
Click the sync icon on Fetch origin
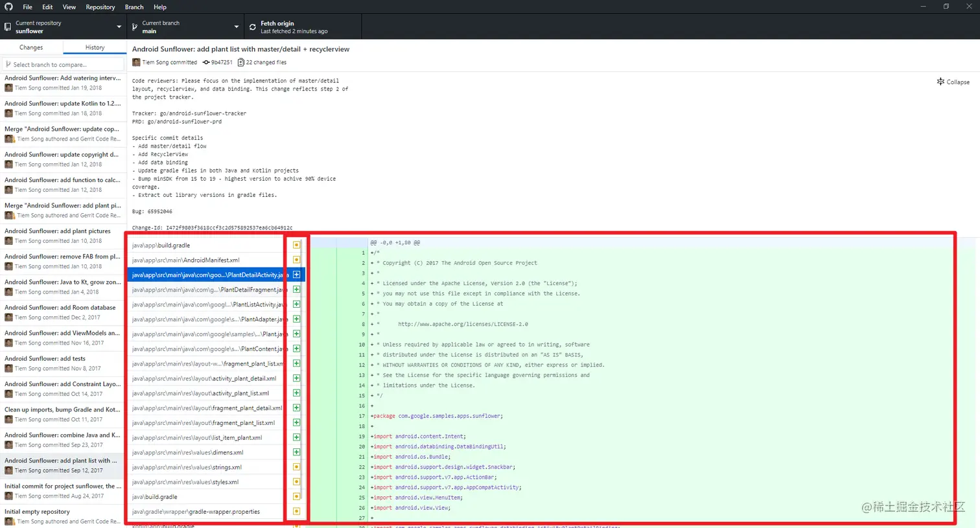coord(253,27)
